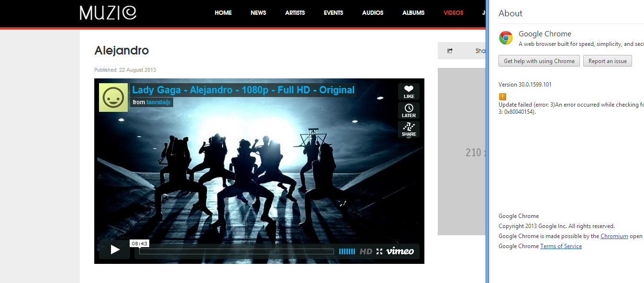Open Chrome Terms of Service link
644x283 pixels.
(561, 246)
